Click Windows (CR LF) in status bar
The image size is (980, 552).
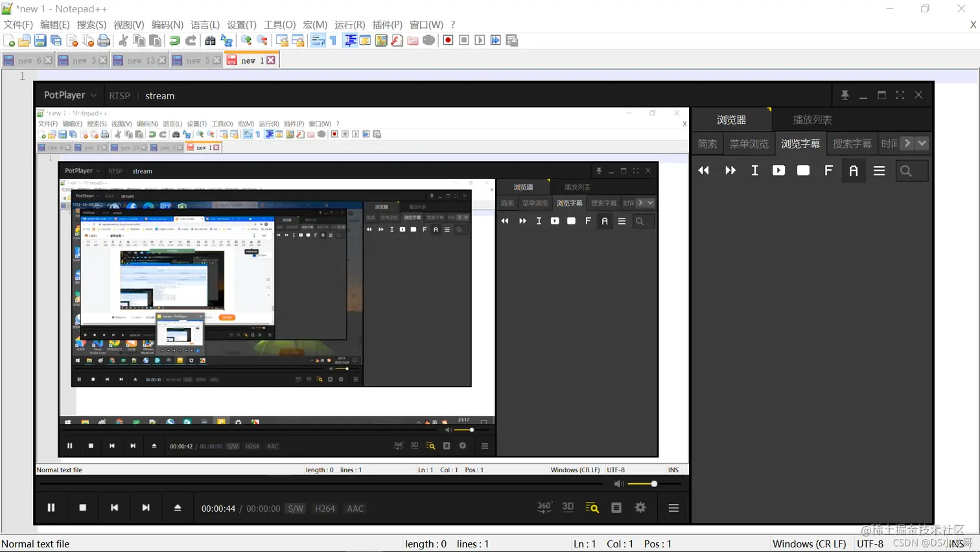click(809, 544)
